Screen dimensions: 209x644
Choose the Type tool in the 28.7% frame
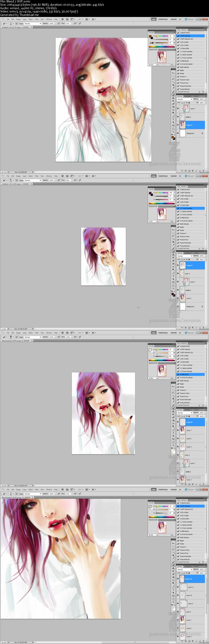(x=173, y=119)
